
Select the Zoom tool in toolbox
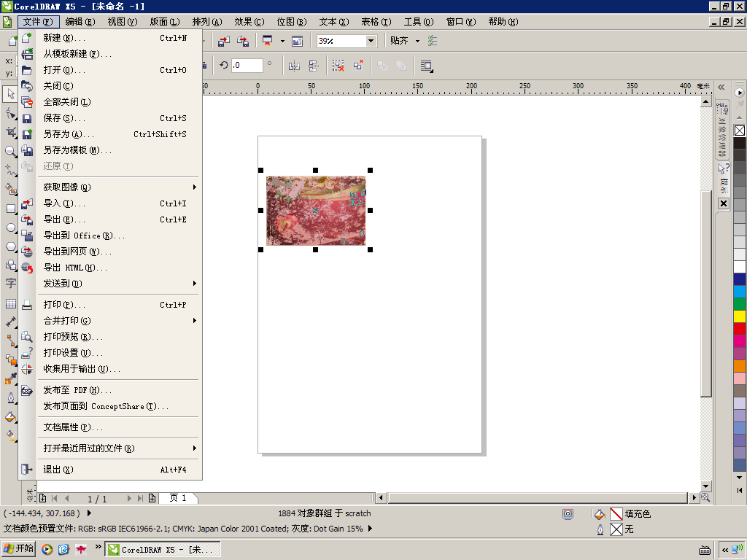point(10,152)
